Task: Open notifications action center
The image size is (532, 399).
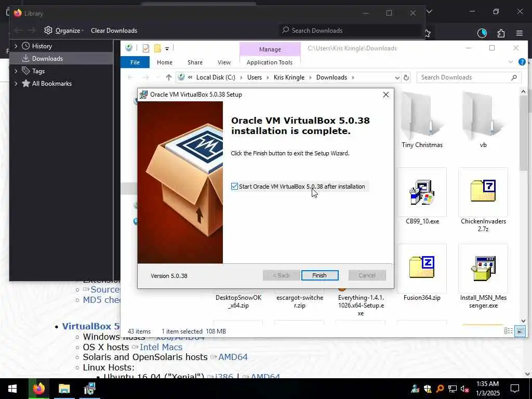Action: (x=515, y=389)
